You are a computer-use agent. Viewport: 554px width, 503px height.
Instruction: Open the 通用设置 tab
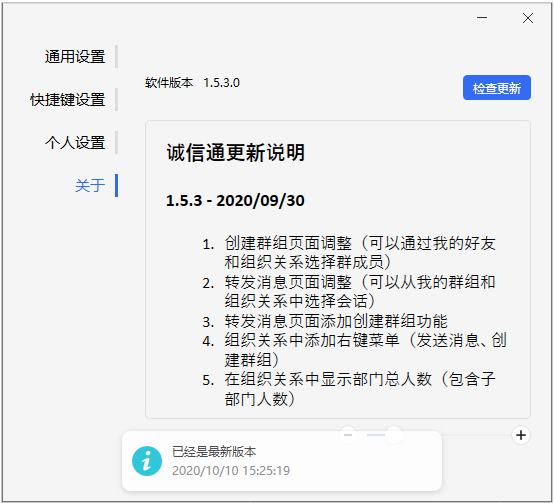coord(75,57)
